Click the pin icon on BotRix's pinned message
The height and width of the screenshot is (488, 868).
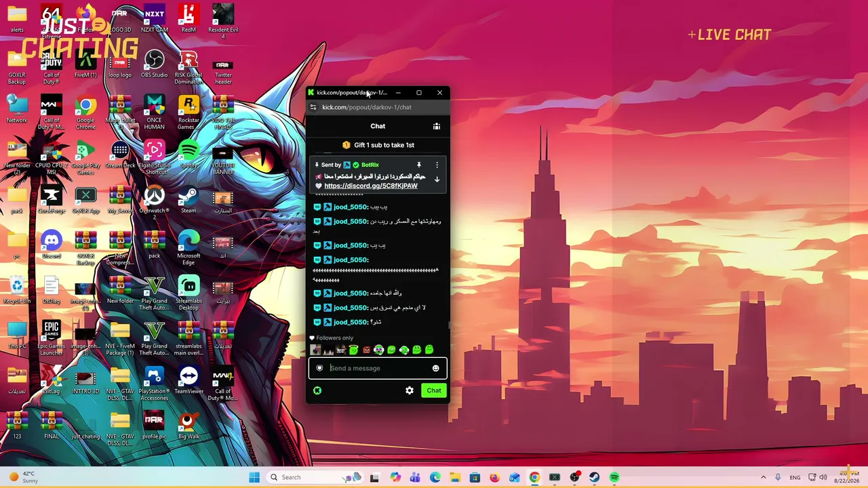pyautogui.click(x=419, y=165)
